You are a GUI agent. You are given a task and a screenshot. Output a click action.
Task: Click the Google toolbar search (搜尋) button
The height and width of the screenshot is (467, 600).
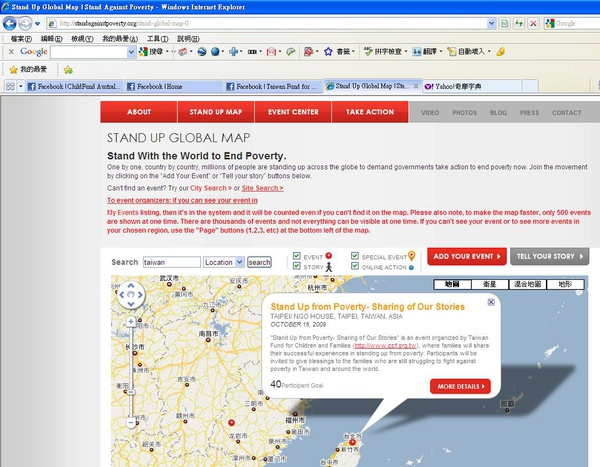point(151,51)
